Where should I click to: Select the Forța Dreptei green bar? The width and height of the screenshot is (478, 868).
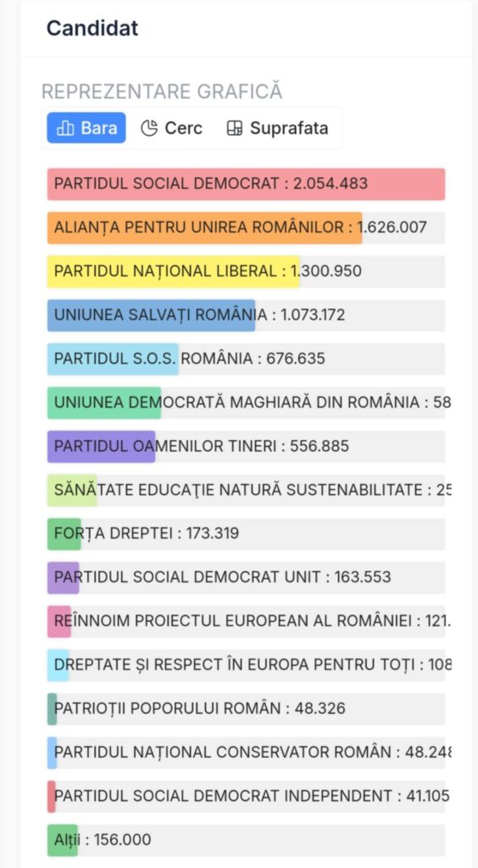64,534
